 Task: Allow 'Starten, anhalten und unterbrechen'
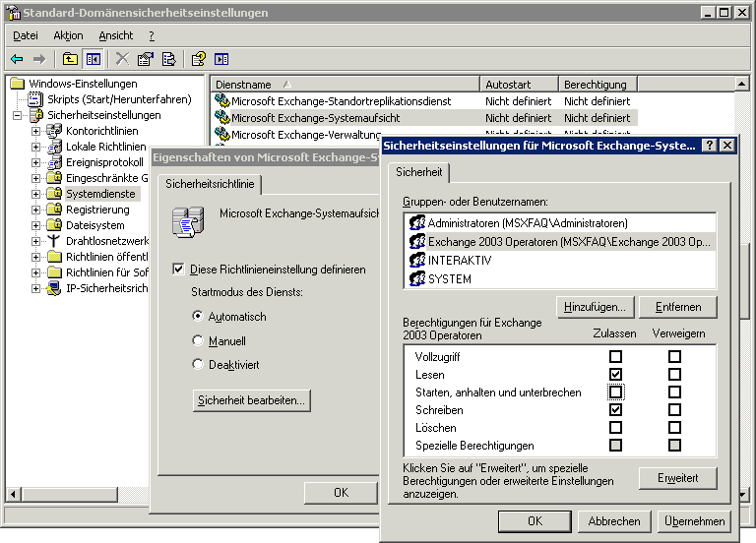pyautogui.click(x=615, y=392)
